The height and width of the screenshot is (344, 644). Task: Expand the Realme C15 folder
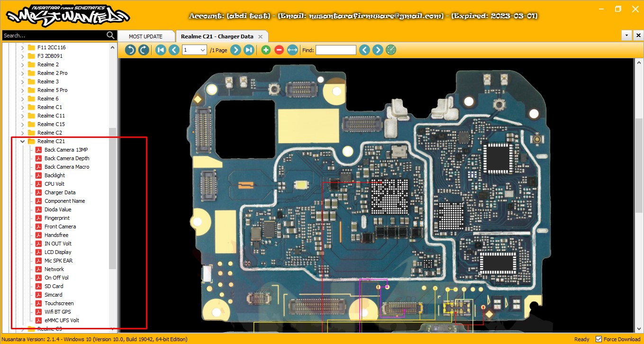(x=22, y=124)
